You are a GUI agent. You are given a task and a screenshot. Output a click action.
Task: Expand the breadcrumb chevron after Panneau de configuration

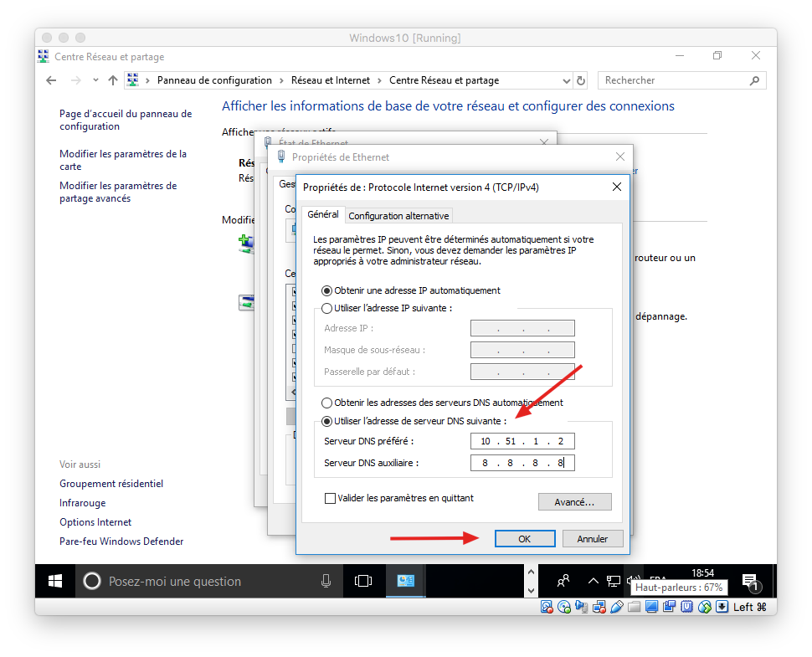click(x=281, y=81)
